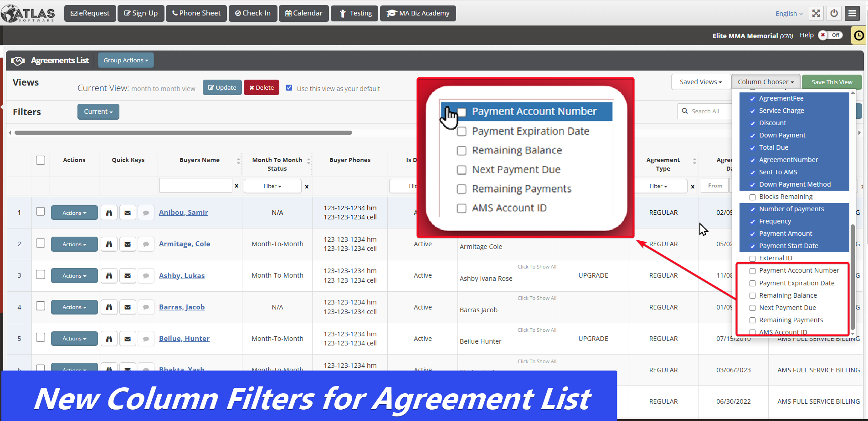Click the green Save This View button

pos(832,82)
